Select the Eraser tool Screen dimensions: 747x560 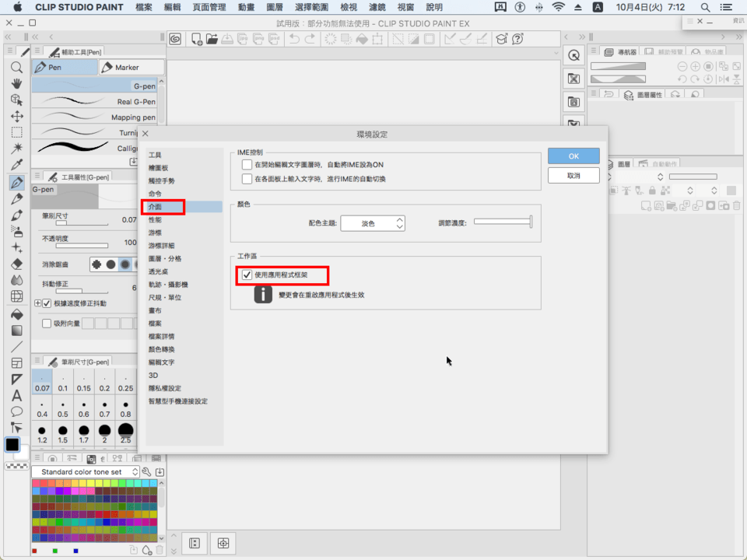coord(16,264)
